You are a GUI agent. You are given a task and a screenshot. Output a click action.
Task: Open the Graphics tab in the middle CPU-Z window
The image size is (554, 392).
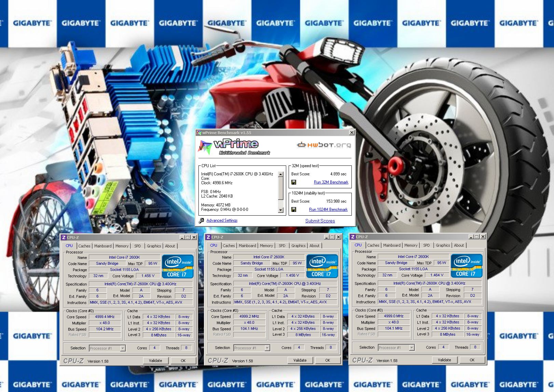tap(299, 246)
